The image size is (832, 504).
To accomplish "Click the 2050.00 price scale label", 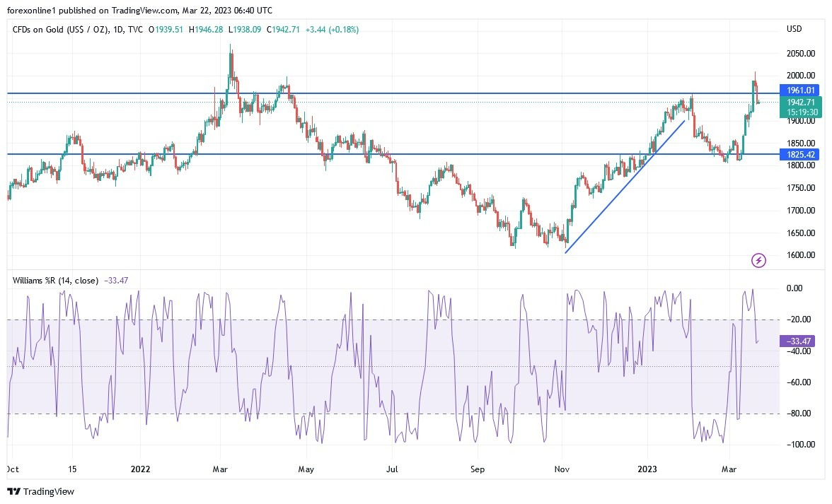I will (x=800, y=54).
